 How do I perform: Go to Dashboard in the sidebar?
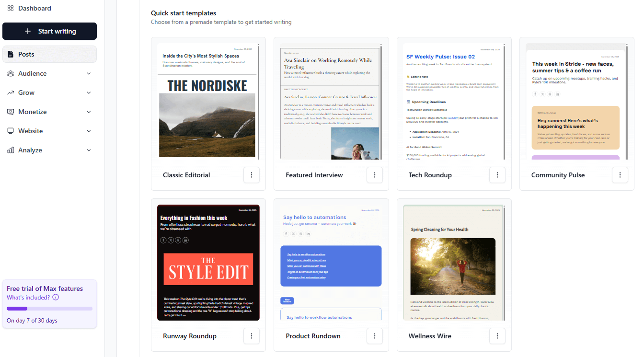tap(34, 8)
